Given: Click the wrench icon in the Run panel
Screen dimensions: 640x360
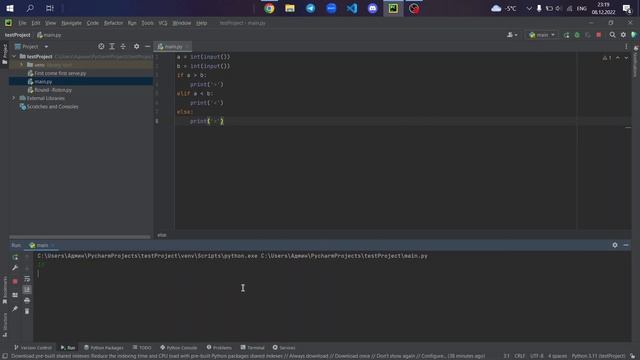Looking at the screenshot, I should pyautogui.click(x=15, y=268).
